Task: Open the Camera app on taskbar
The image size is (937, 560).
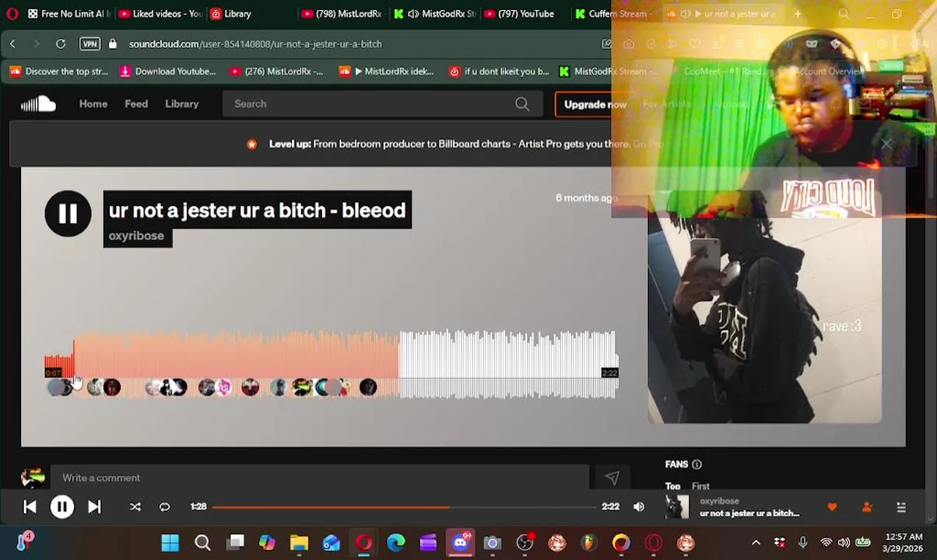Action: [493, 542]
